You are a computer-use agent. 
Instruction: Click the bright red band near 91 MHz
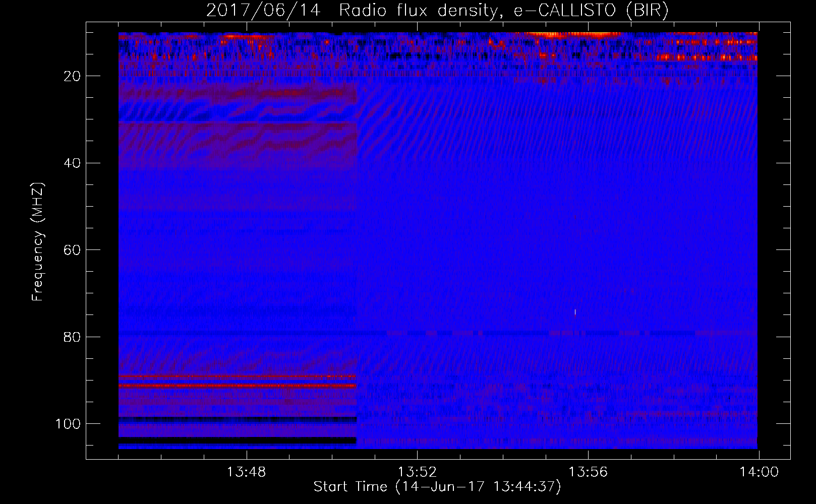(x=238, y=386)
